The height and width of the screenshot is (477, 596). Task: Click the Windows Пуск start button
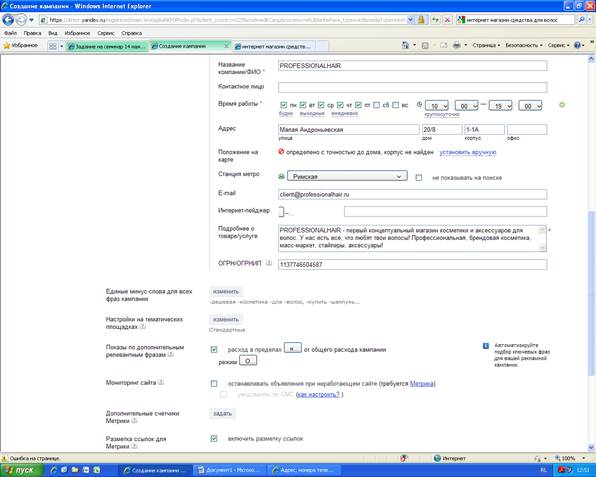click(x=22, y=470)
